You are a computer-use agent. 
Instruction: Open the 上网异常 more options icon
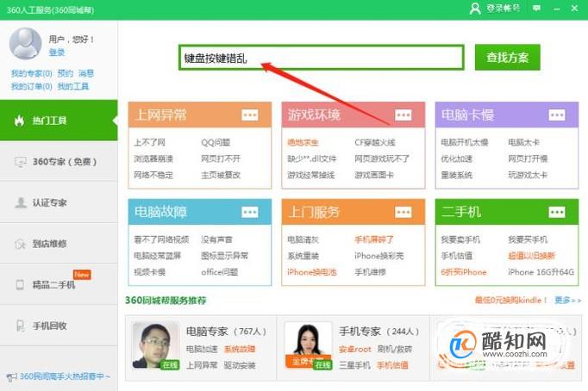[x=250, y=115]
